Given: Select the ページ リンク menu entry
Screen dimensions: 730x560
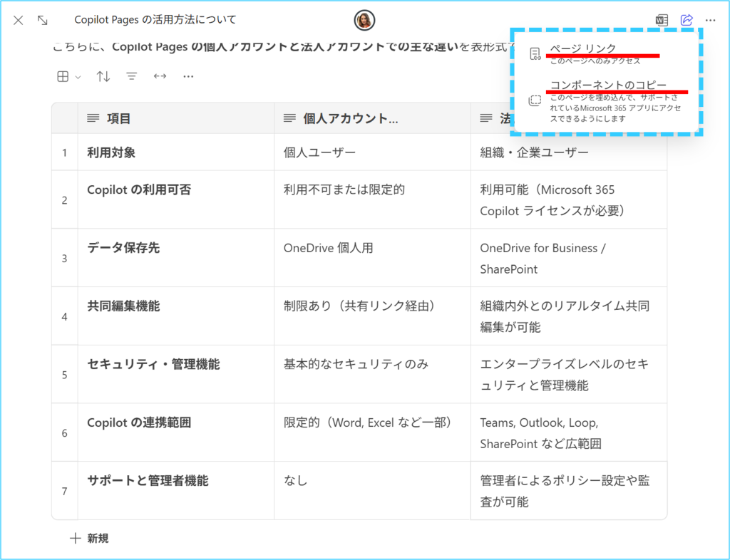Looking at the screenshot, I should (605, 53).
